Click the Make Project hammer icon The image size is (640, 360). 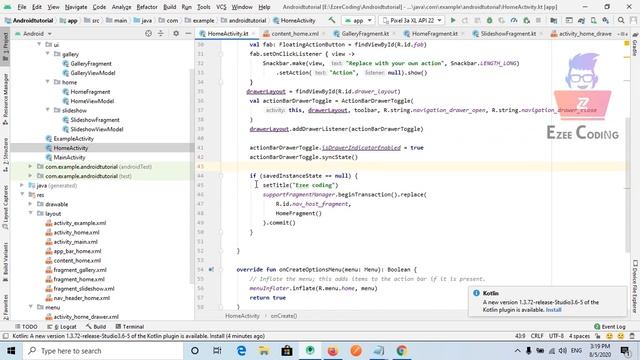tap(331, 20)
